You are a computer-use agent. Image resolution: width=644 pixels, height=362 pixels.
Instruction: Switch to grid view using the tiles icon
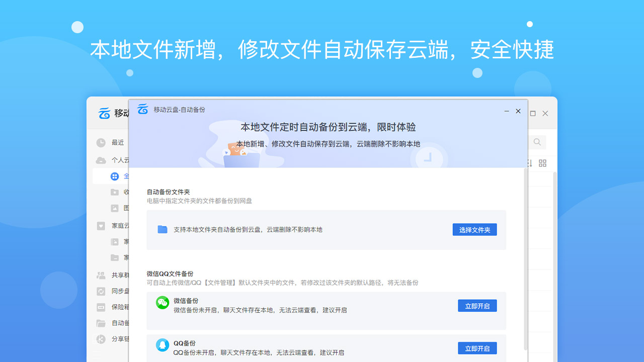tap(542, 163)
